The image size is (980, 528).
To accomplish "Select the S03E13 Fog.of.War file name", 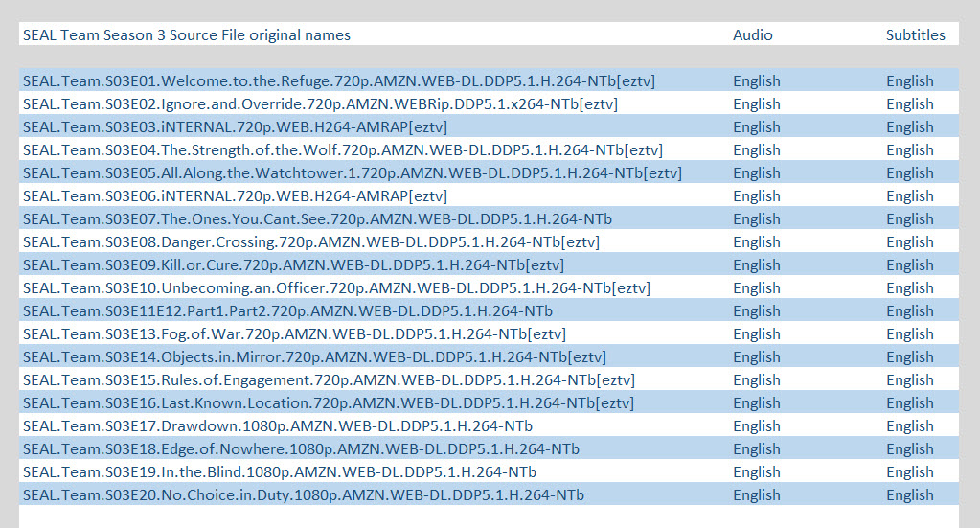I will 294,334.
